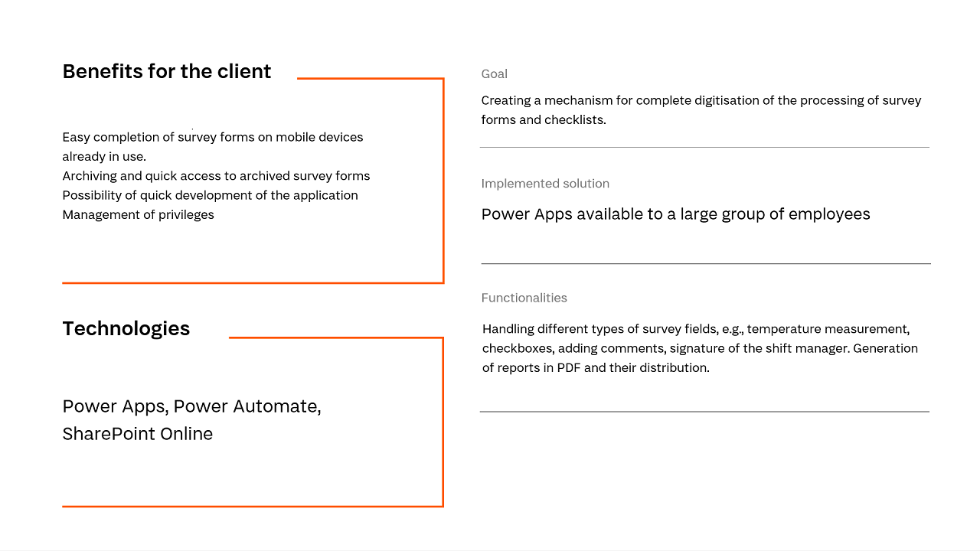980x551 pixels.
Task: Click 'Handling different types of survey fields' line
Action: [x=696, y=329]
